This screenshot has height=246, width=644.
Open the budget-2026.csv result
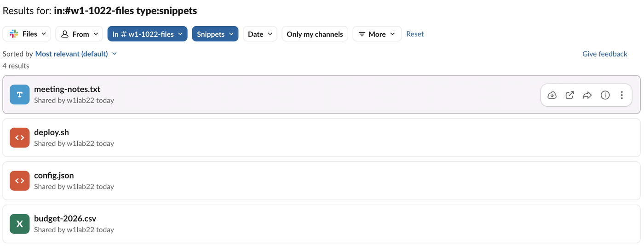coord(322,224)
